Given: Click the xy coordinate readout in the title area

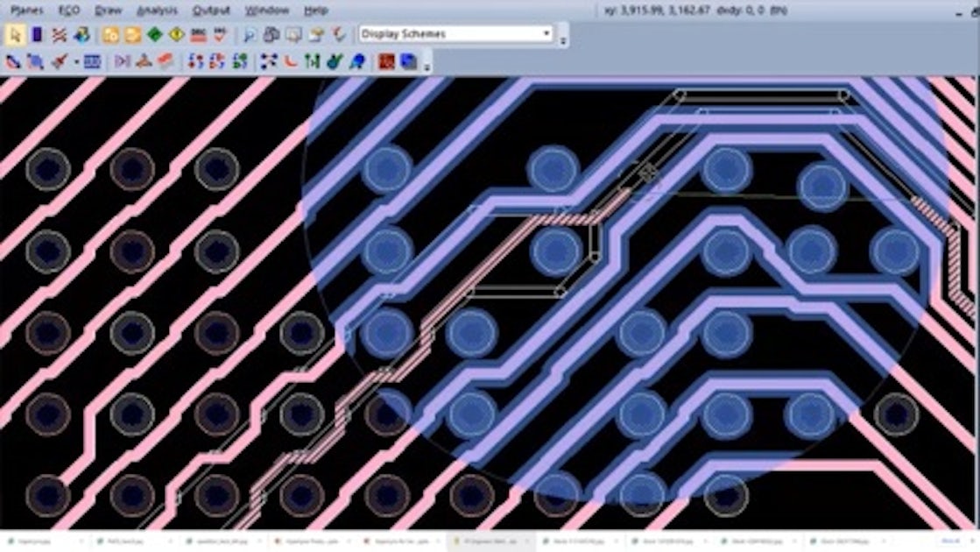Looking at the screenshot, I should click(x=695, y=11).
